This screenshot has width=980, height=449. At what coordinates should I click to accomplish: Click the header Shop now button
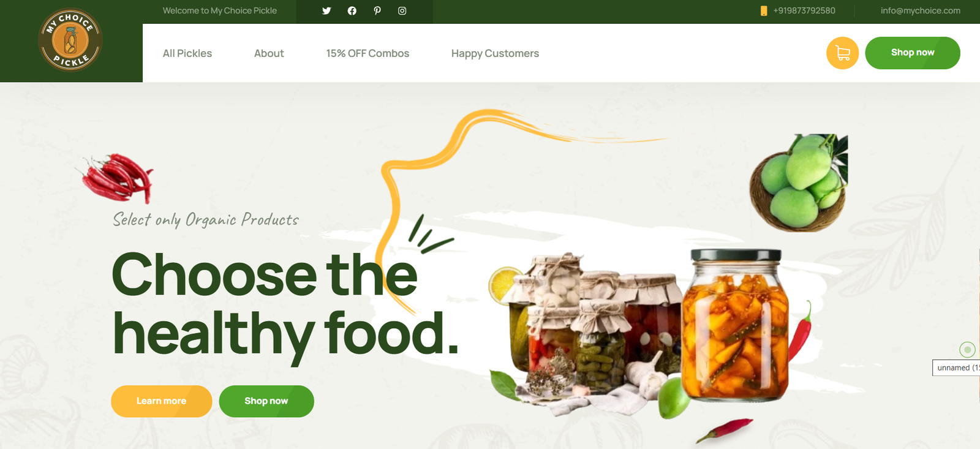click(913, 53)
